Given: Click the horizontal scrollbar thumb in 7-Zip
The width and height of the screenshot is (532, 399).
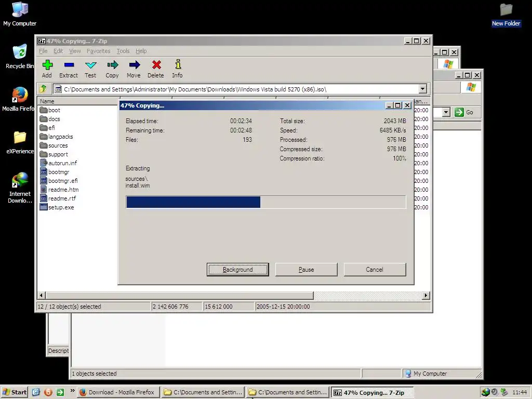Looking at the screenshot, I should tap(179, 295).
